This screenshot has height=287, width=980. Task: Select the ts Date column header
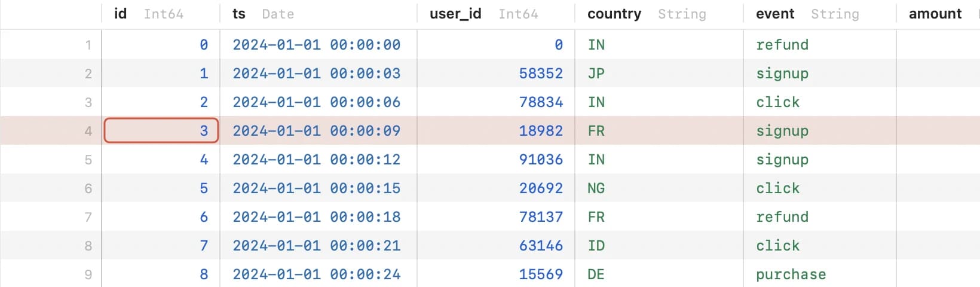click(x=318, y=14)
